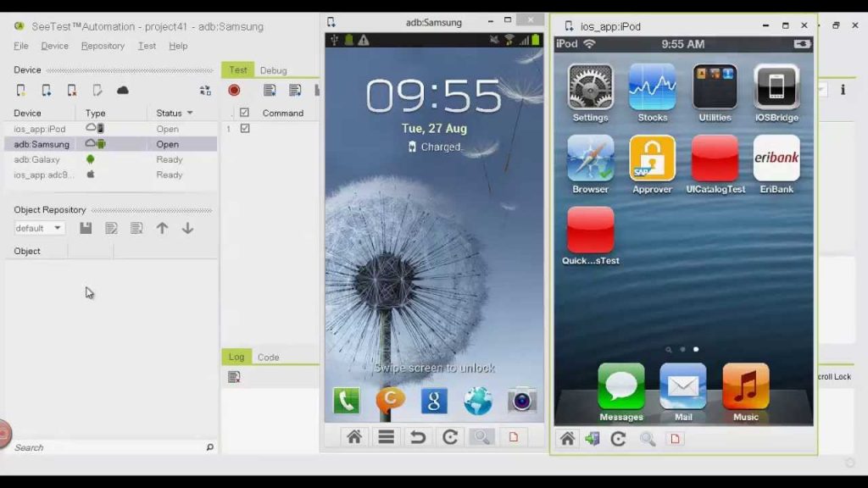Click the red page icon in ios_app:iPod window

click(675, 439)
